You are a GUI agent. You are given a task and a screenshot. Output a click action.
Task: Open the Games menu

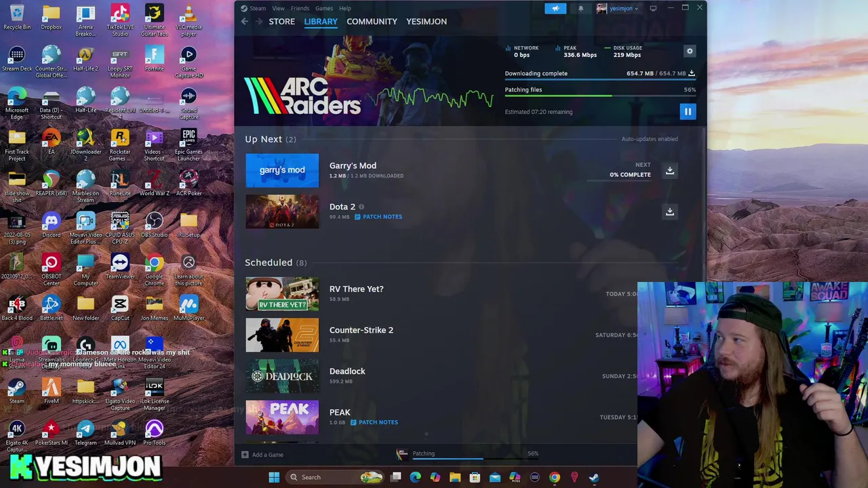coord(323,8)
